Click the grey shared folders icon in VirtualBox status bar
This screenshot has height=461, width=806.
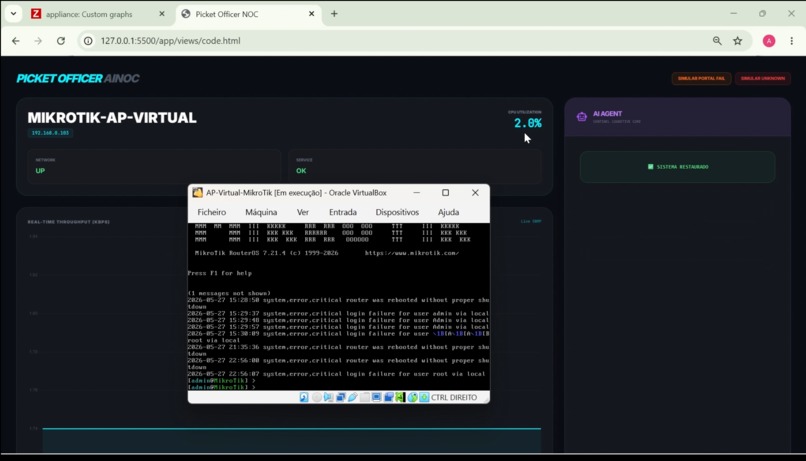pos(364,397)
